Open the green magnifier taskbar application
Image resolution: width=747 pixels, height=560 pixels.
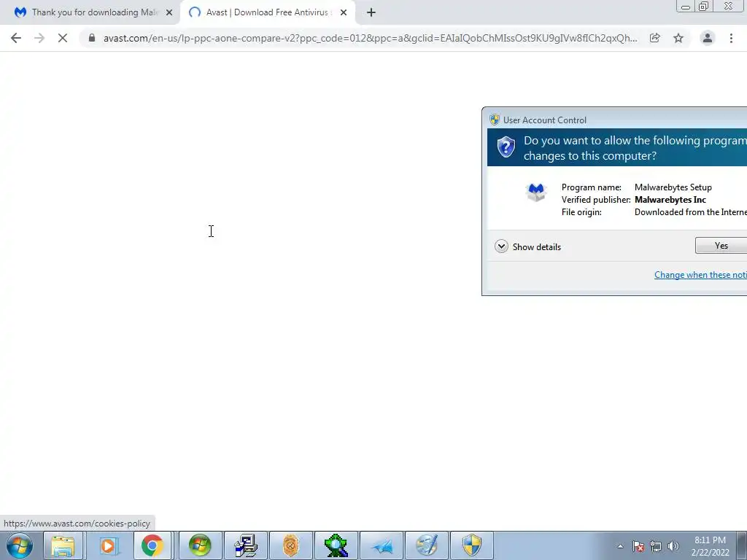coord(336,545)
